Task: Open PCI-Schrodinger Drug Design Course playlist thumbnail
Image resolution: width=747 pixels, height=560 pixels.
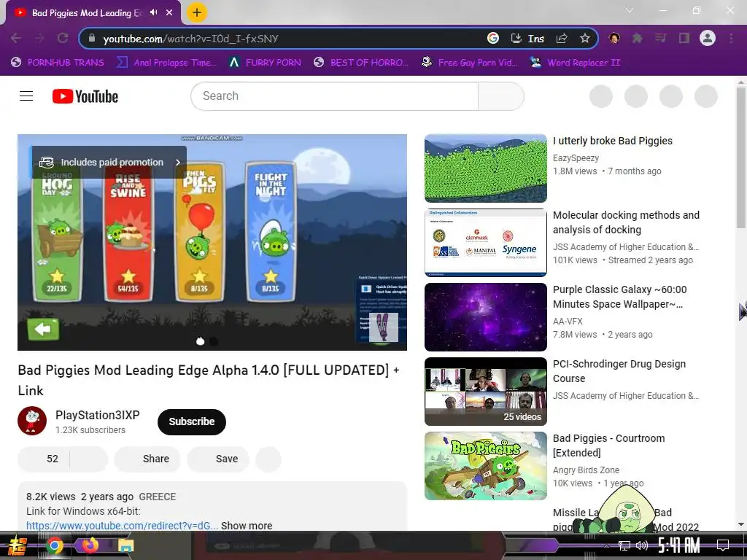Action: [x=485, y=391]
